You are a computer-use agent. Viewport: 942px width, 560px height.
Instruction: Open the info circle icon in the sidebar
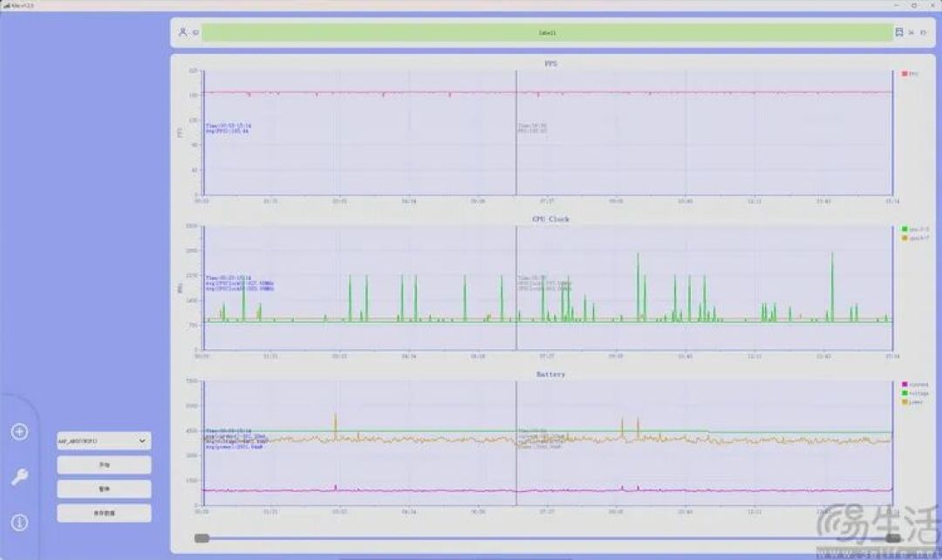click(x=19, y=522)
